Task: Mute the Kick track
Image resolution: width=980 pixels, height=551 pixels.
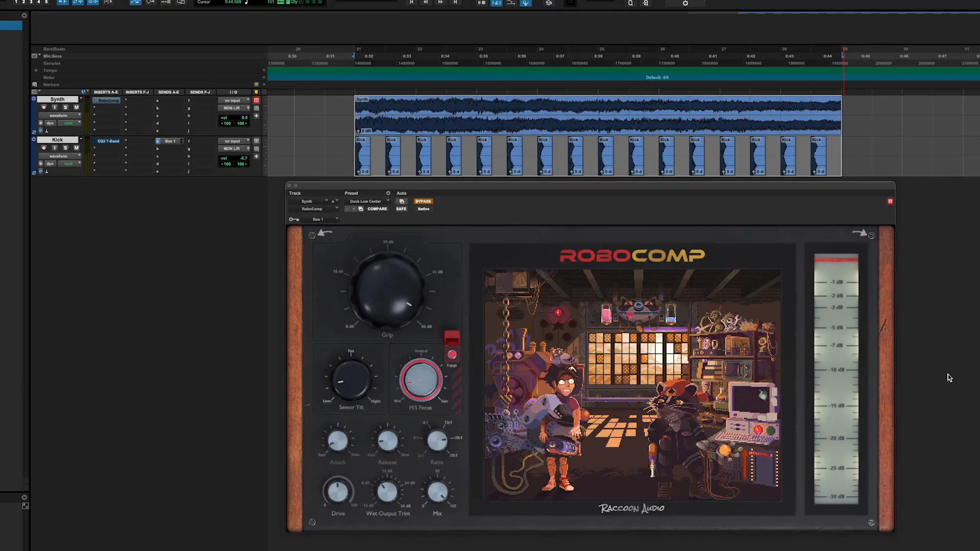Action: (x=76, y=148)
